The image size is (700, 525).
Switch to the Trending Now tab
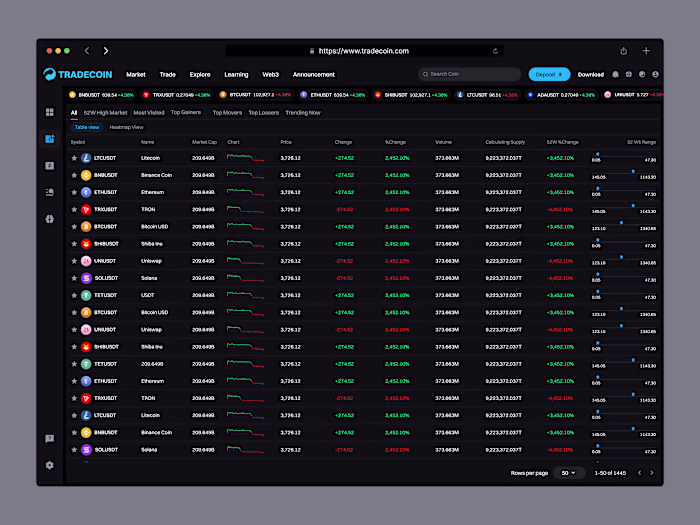point(303,112)
